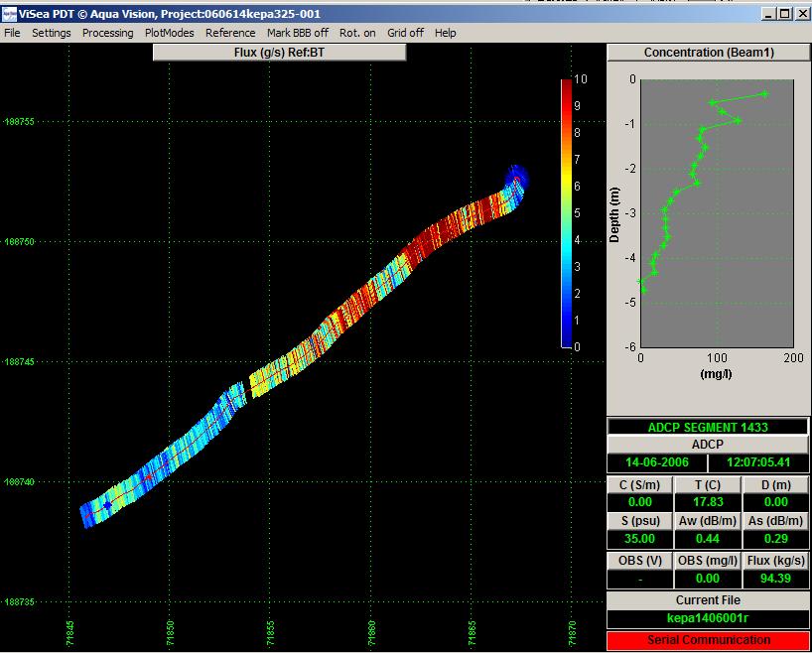Open the PlotModes menu
Viewport: 812px width, 653px height.
(x=170, y=33)
